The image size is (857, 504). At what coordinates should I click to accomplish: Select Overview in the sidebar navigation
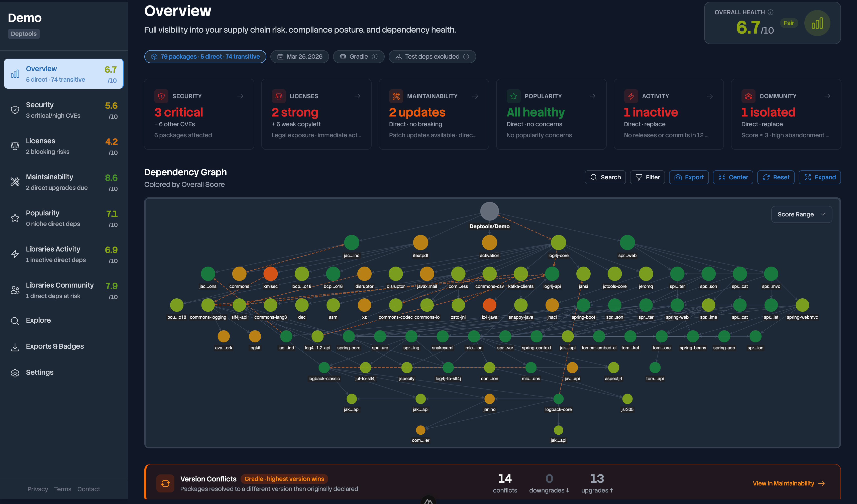[x=64, y=73]
